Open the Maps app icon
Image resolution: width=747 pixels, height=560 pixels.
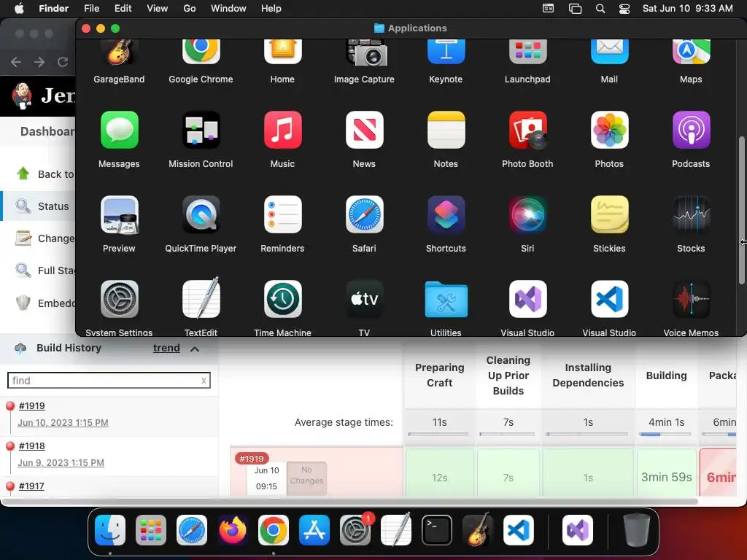(x=691, y=53)
